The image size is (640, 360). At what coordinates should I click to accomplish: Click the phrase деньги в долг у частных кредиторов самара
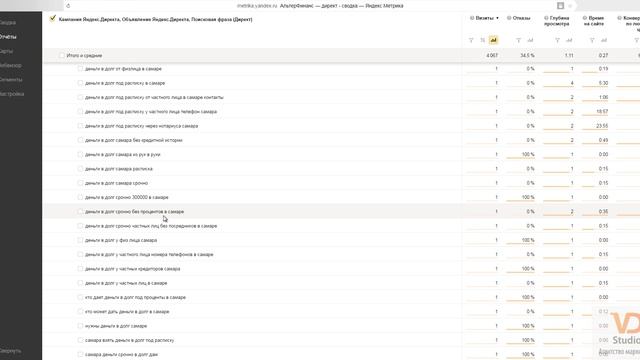pos(133,269)
